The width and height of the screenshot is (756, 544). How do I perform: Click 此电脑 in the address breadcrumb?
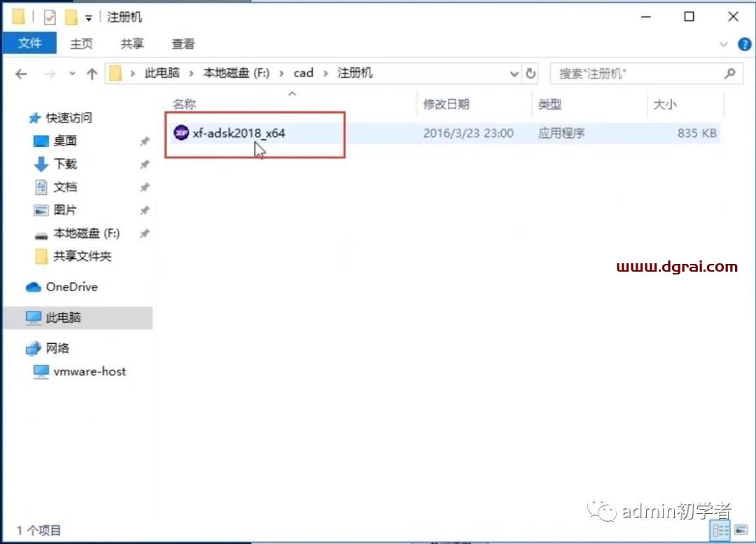pyautogui.click(x=162, y=73)
